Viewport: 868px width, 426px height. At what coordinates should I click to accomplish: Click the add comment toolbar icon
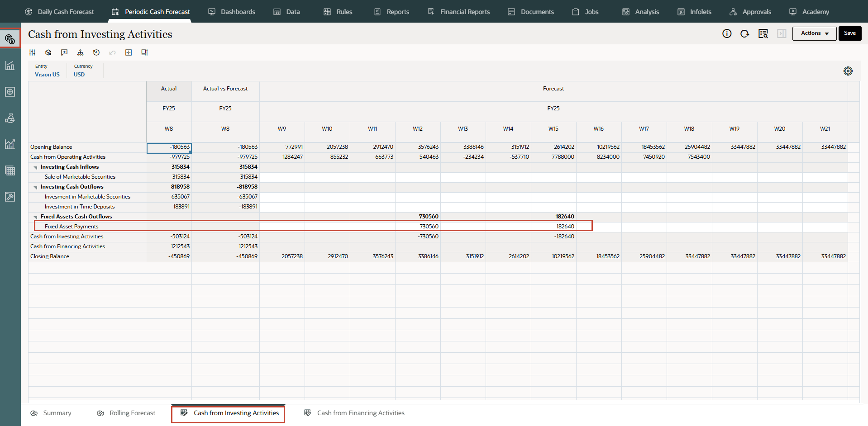coord(64,52)
